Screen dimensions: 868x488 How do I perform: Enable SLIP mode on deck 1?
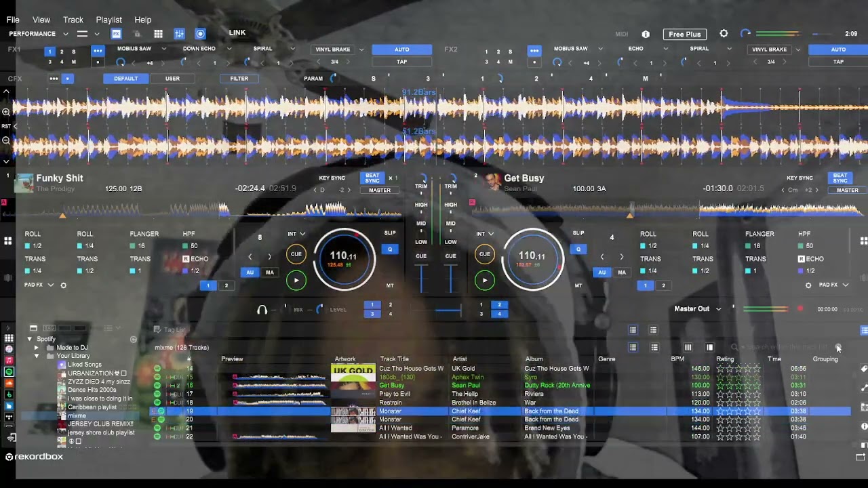coord(390,233)
